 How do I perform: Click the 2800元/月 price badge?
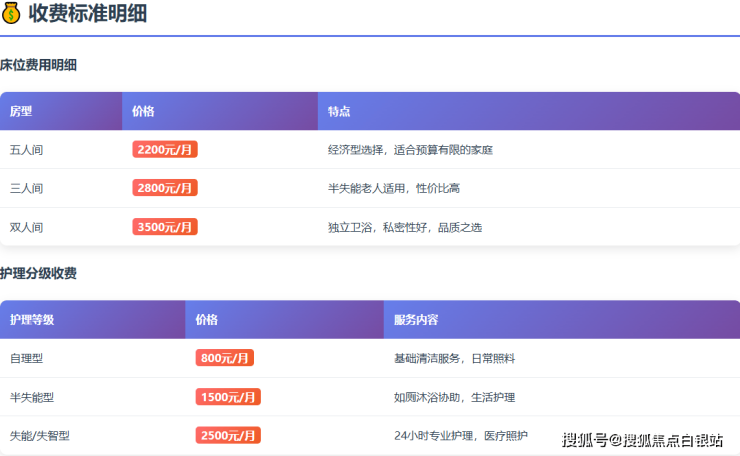165,188
